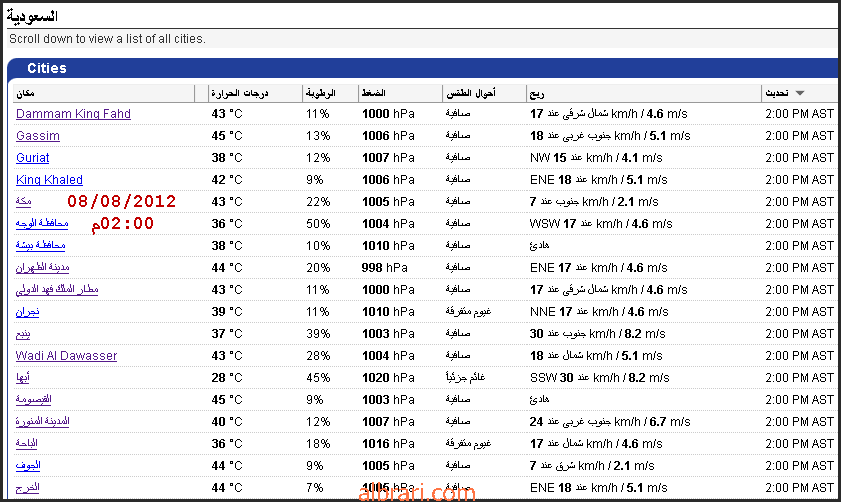Select 1003 hPa pressure in ينبع row
The image size is (841, 502).
(x=388, y=334)
